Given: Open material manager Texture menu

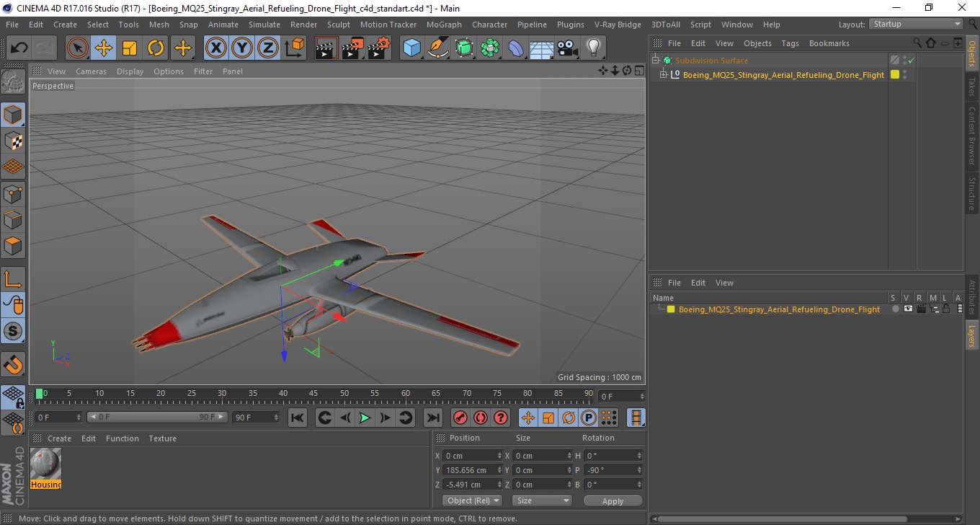Looking at the screenshot, I should coord(162,438).
